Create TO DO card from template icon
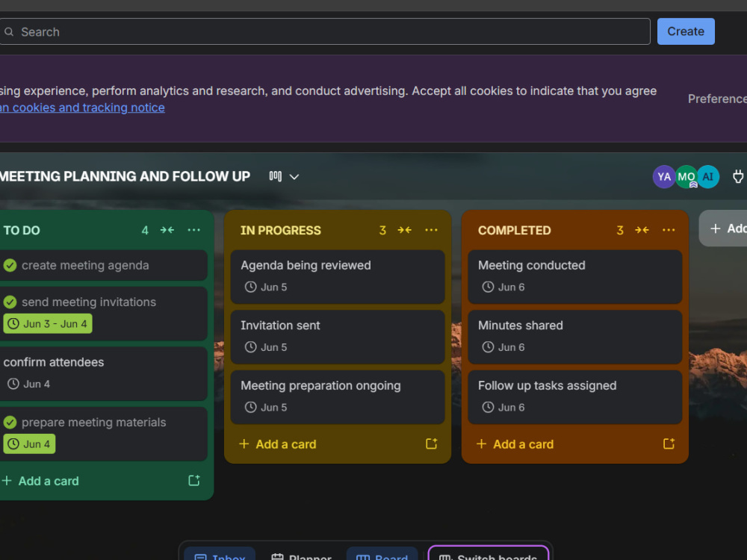Viewport: 747px width, 560px height. coord(194,480)
